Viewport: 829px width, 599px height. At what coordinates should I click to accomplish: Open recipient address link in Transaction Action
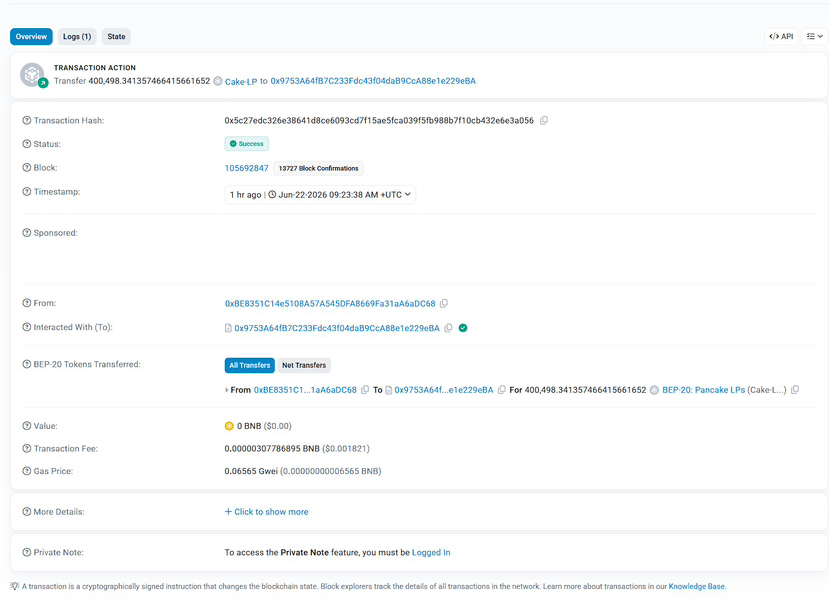tap(373, 81)
